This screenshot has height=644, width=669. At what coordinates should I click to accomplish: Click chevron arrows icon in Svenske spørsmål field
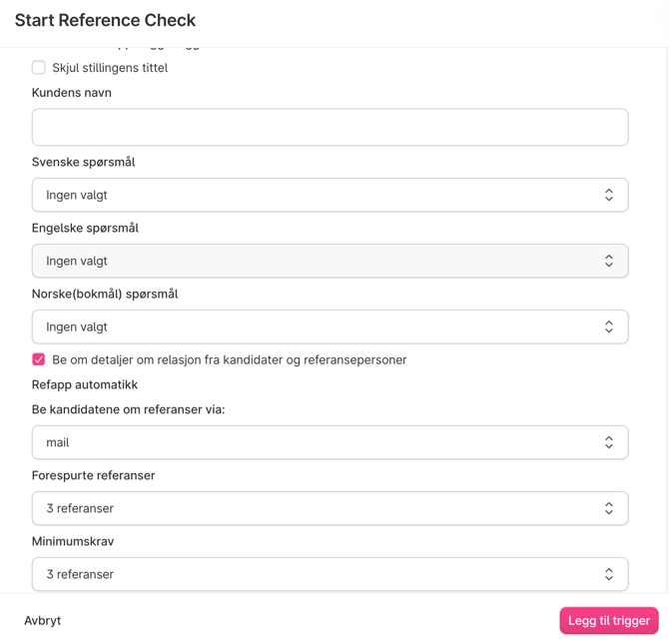click(x=609, y=195)
